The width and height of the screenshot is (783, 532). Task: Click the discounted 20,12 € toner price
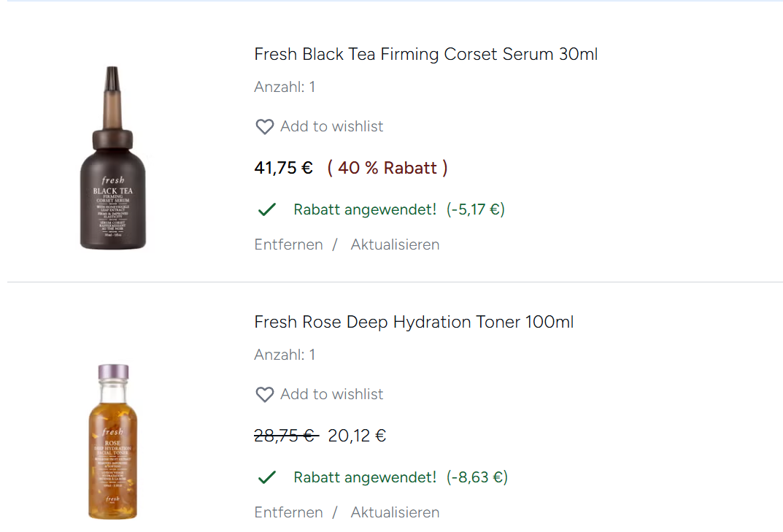pos(357,436)
